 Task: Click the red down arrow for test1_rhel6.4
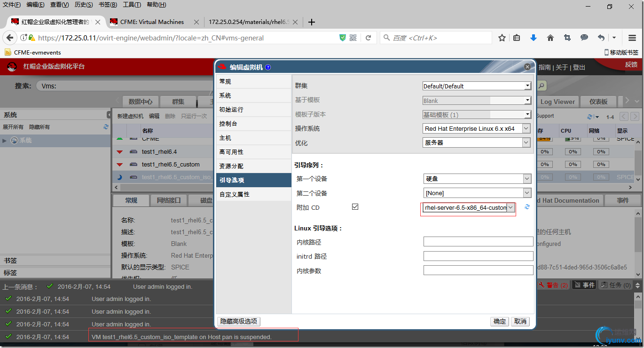pos(119,152)
